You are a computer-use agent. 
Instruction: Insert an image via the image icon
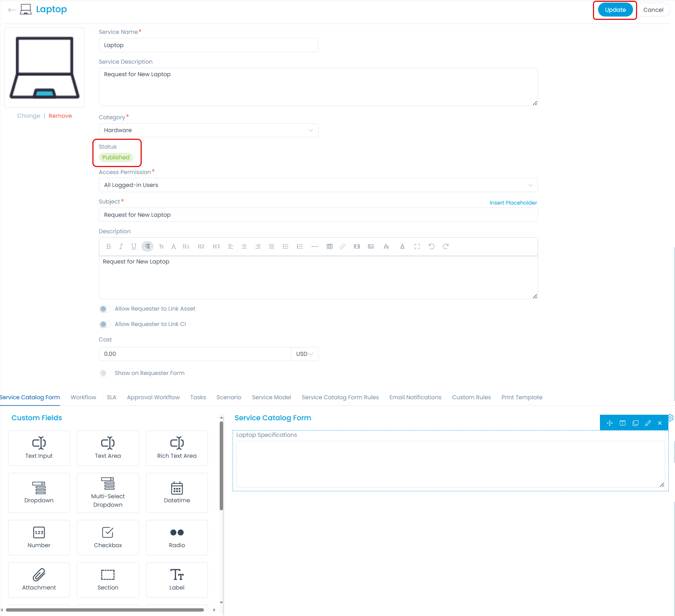coord(371,247)
